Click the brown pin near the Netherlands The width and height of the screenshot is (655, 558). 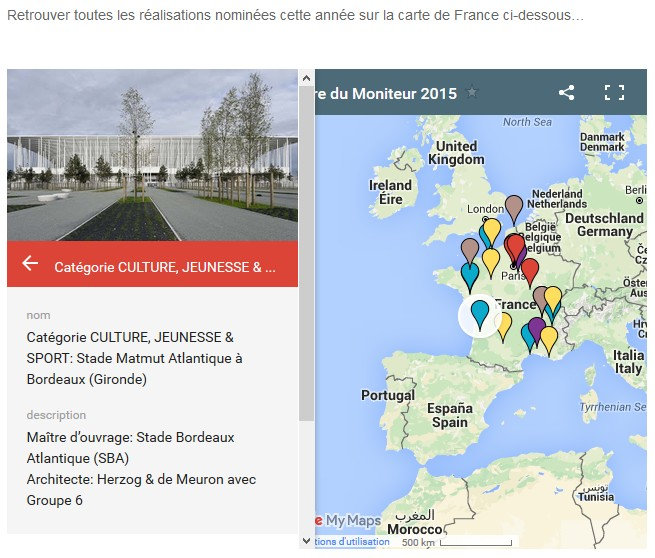tap(513, 209)
